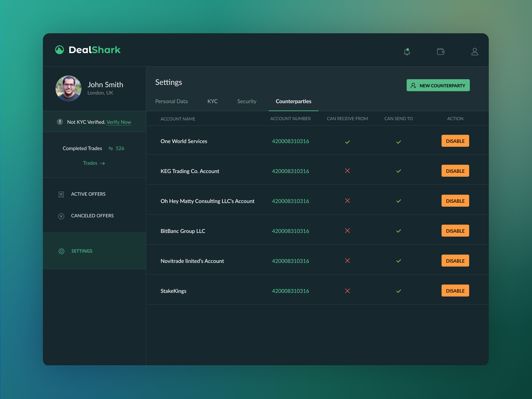Switch to the KYC tab

pos(212,101)
